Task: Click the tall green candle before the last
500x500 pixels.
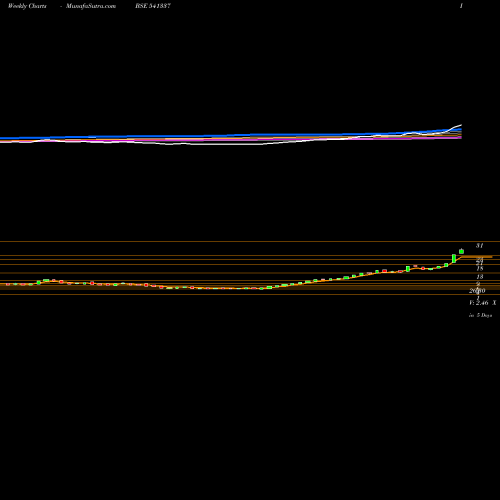Action: click(x=454, y=258)
